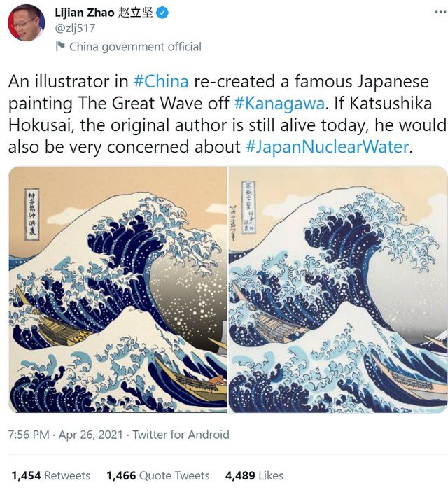Click the Twitter for Android source link
This screenshot has height=490, width=448.
[x=181, y=435]
